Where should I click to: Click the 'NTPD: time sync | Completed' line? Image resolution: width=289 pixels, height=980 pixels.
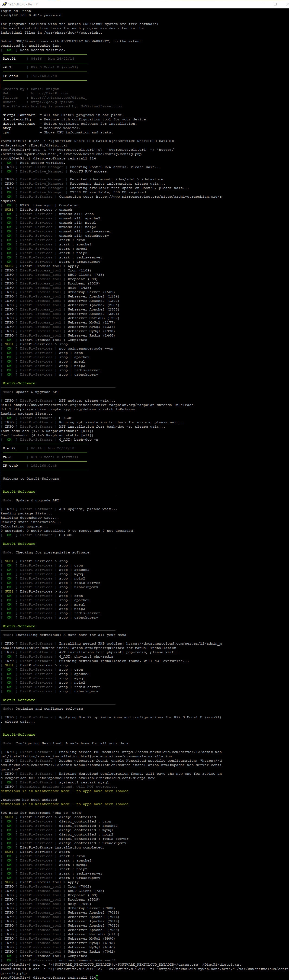tap(40, 206)
